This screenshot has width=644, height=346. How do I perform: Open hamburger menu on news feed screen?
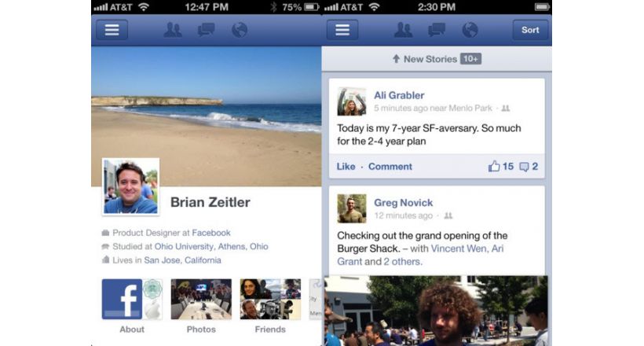342,30
